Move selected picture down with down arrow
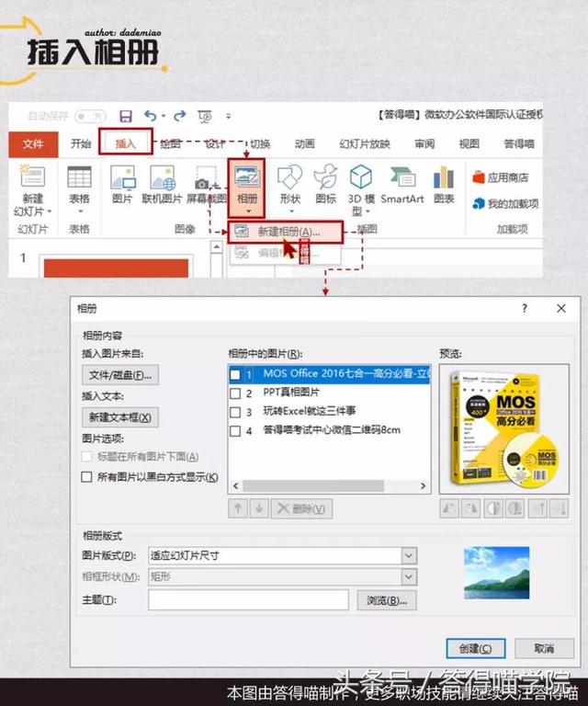The width and height of the screenshot is (588, 706). 259,508
